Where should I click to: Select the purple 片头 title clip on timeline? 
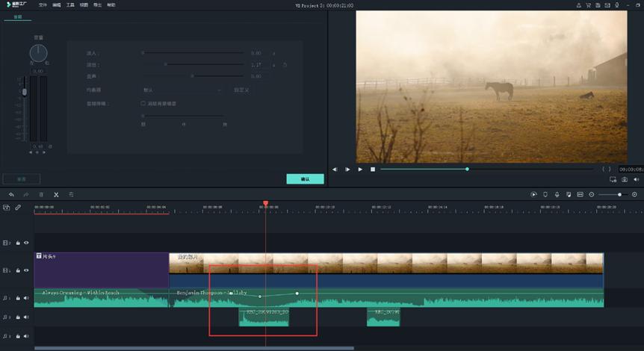click(x=102, y=270)
